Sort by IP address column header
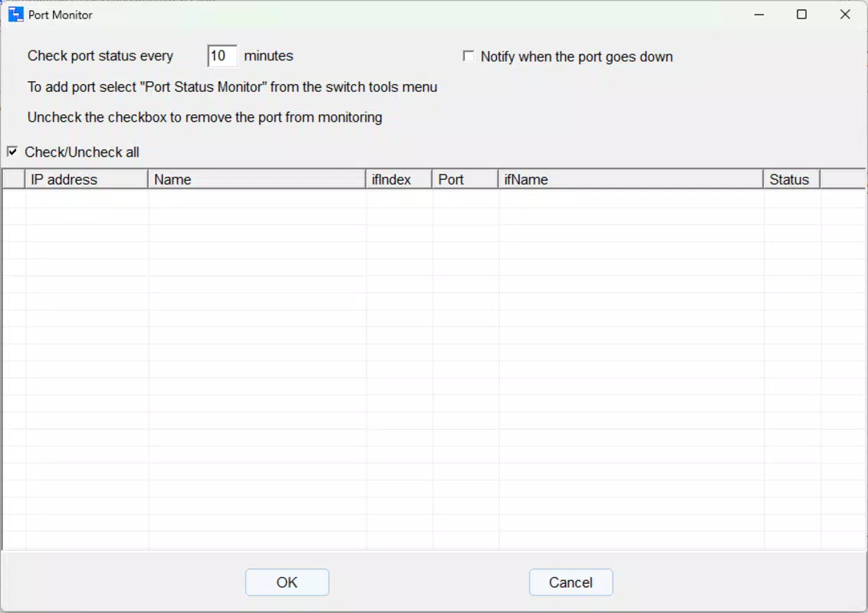868x613 pixels. [87, 179]
